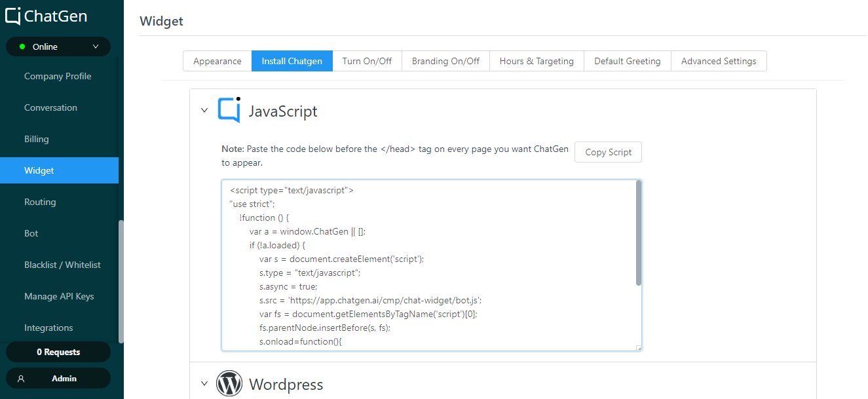This screenshot has width=868, height=399.
Task: Click the !function () { code line
Action: (264, 218)
